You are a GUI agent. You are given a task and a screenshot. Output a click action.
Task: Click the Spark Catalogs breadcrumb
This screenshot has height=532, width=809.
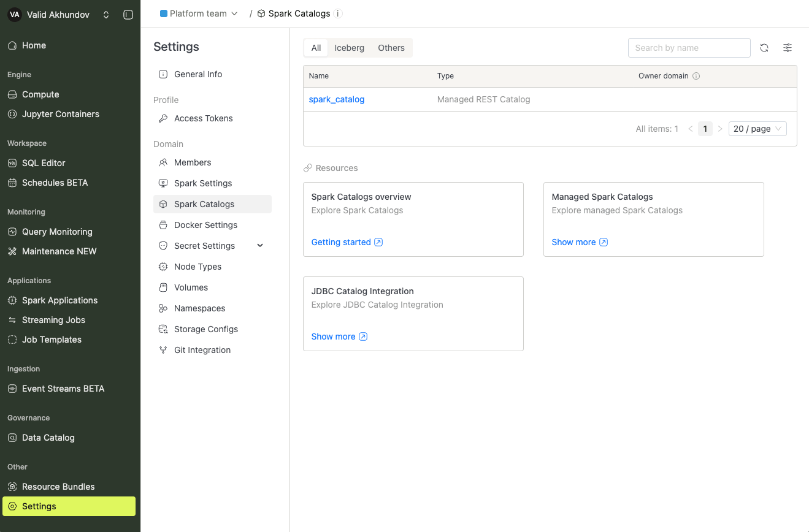pos(299,13)
